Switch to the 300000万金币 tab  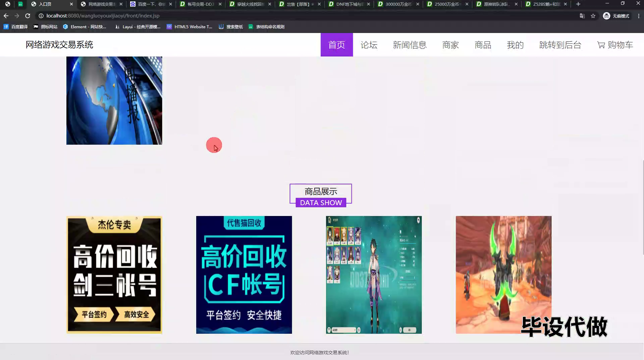399,4
